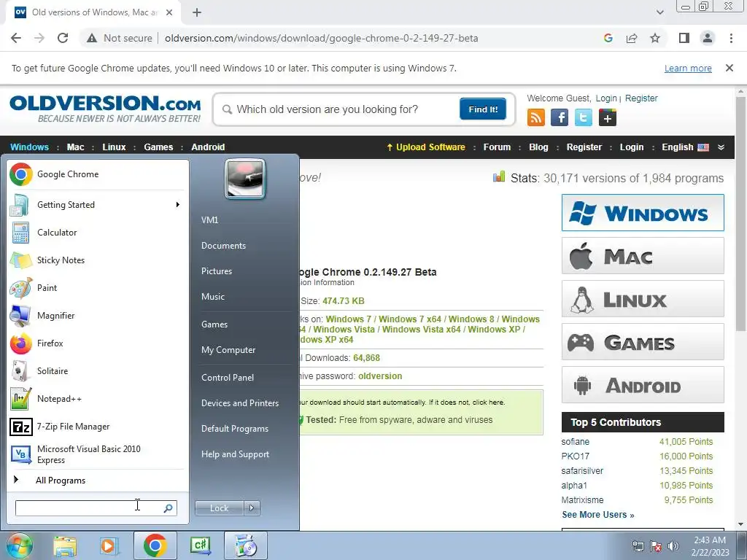The width and height of the screenshot is (747, 560).
Task: Expand the Getting Started submenu arrow
Action: [178, 205]
